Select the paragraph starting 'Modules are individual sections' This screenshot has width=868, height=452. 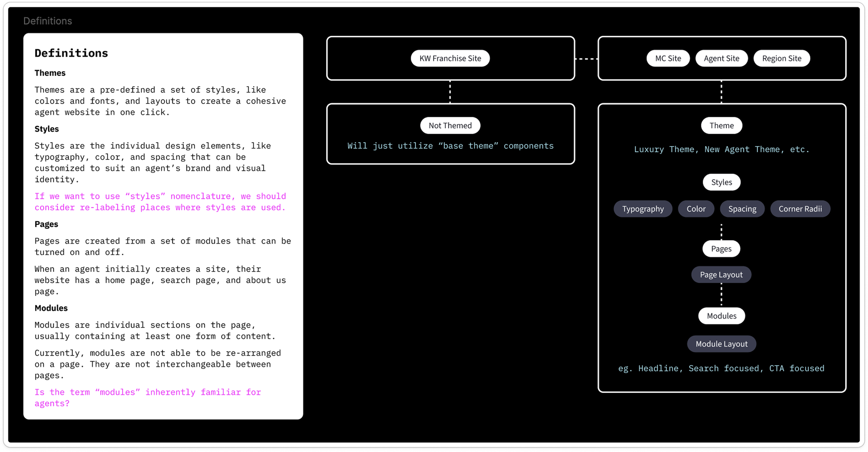point(155,330)
